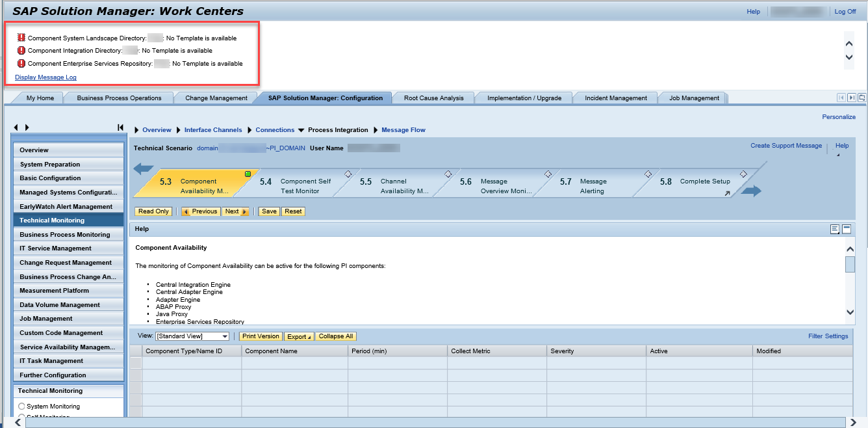Click the navigation back triangle in sidebar

pyautogui.click(x=16, y=127)
